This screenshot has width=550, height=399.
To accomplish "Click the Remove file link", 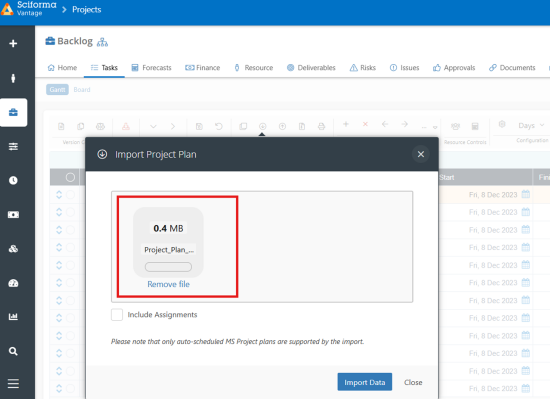I will tap(168, 284).
